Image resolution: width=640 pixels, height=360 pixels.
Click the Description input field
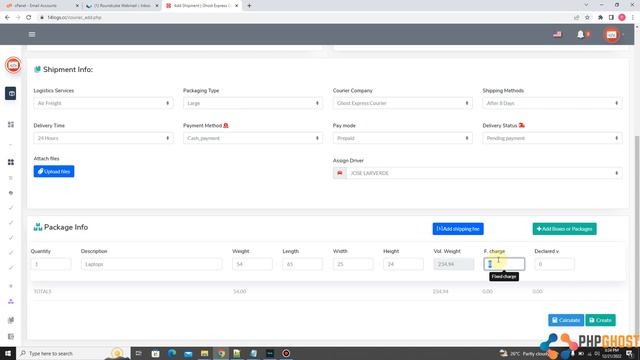[x=151, y=264]
